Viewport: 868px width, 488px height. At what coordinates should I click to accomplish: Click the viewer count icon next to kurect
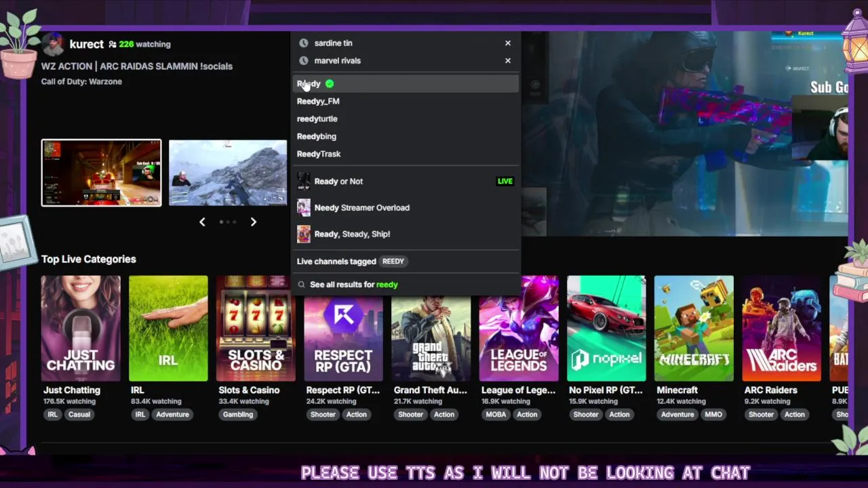point(112,44)
